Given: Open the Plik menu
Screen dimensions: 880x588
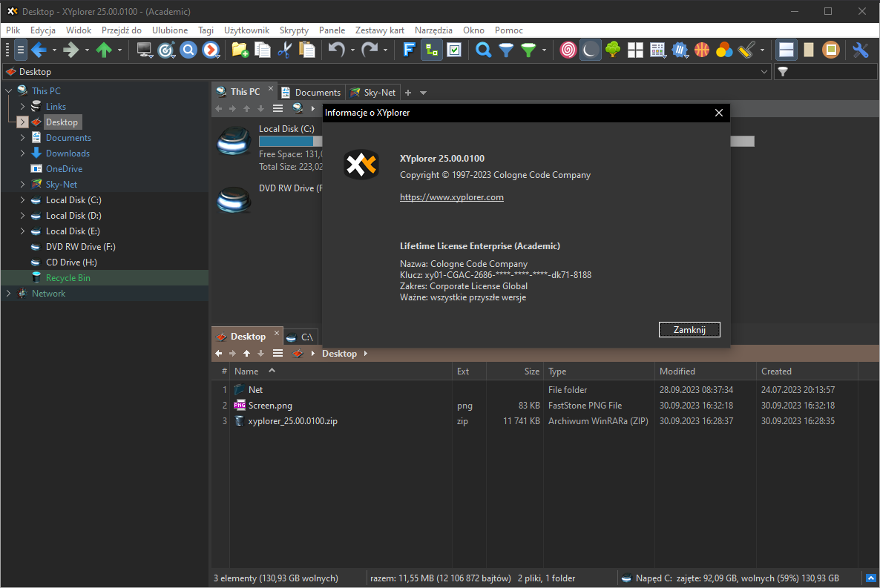Looking at the screenshot, I should (13, 30).
